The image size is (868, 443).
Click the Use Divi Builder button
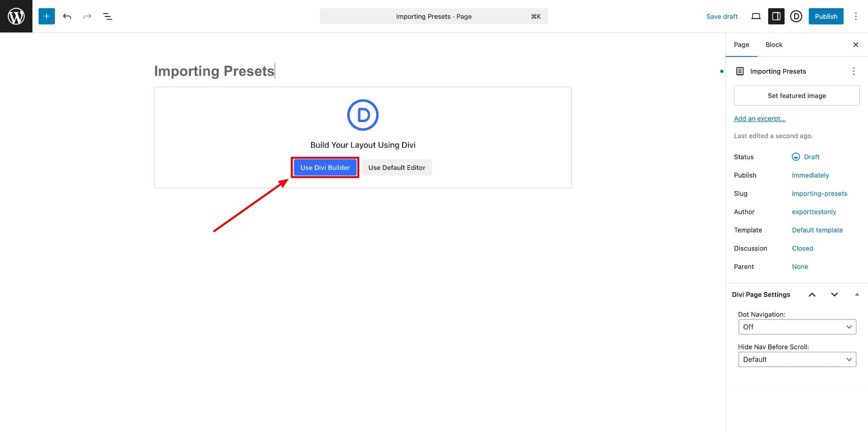coord(325,167)
